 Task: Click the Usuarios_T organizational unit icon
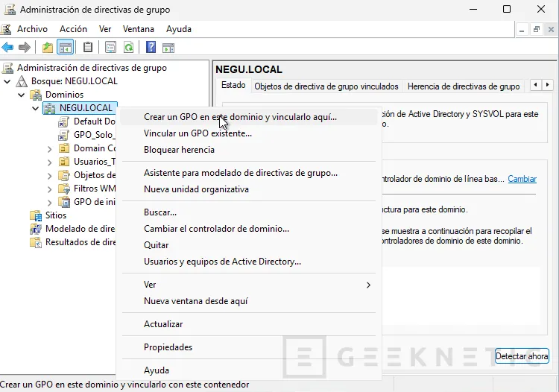pos(64,162)
